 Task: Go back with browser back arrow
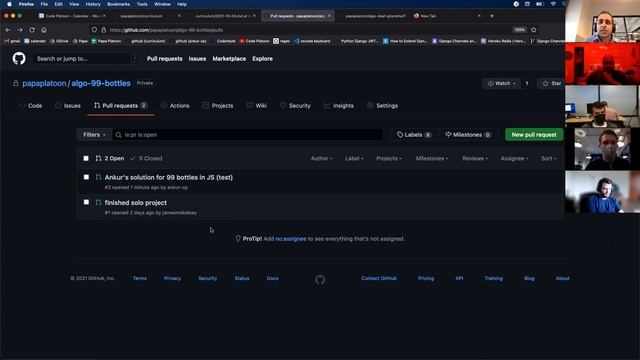pyautogui.click(x=8, y=30)
